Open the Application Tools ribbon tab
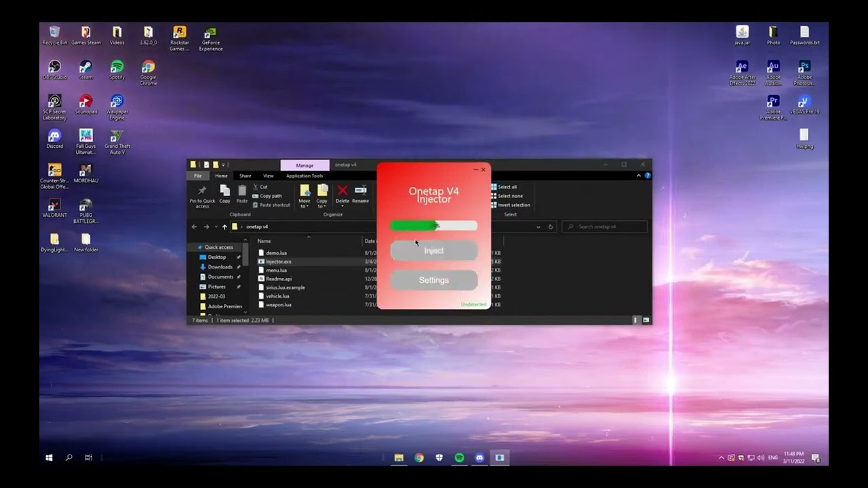 coord(304,176)
